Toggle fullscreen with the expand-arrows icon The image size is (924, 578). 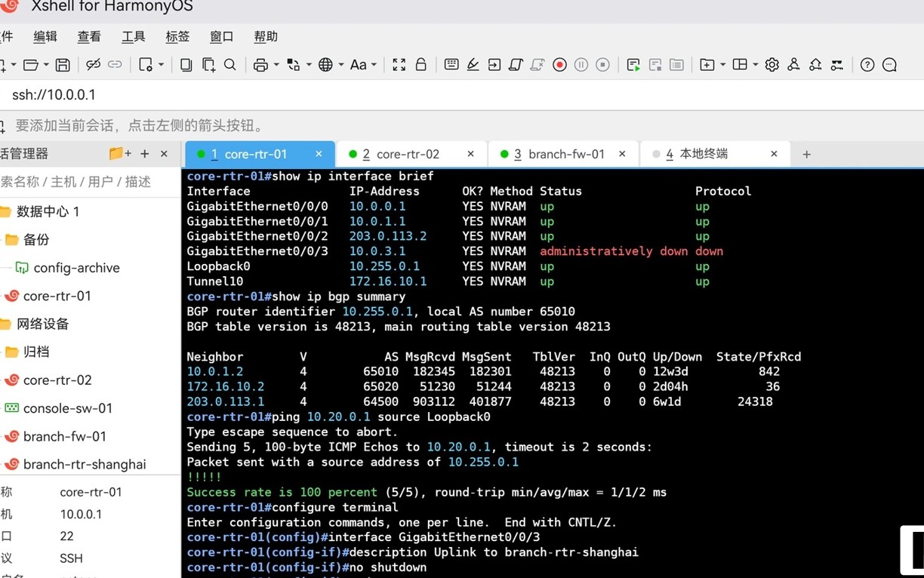tap(399, 65)
